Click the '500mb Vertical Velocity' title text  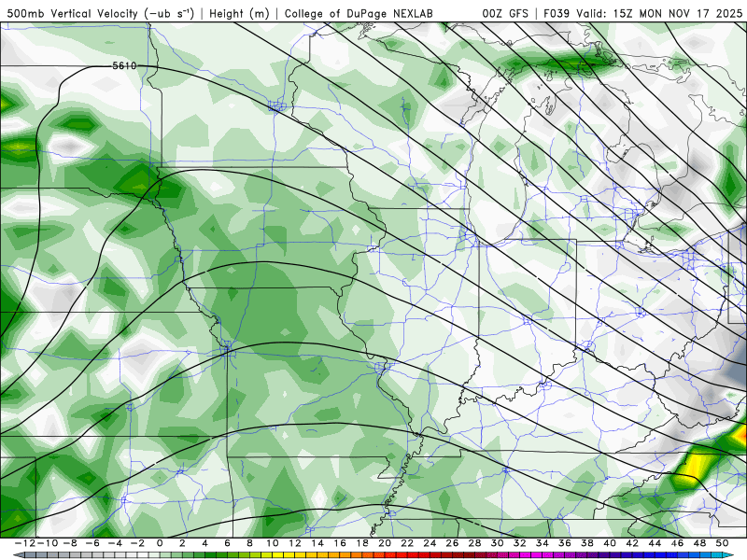(x=73, y=13)
